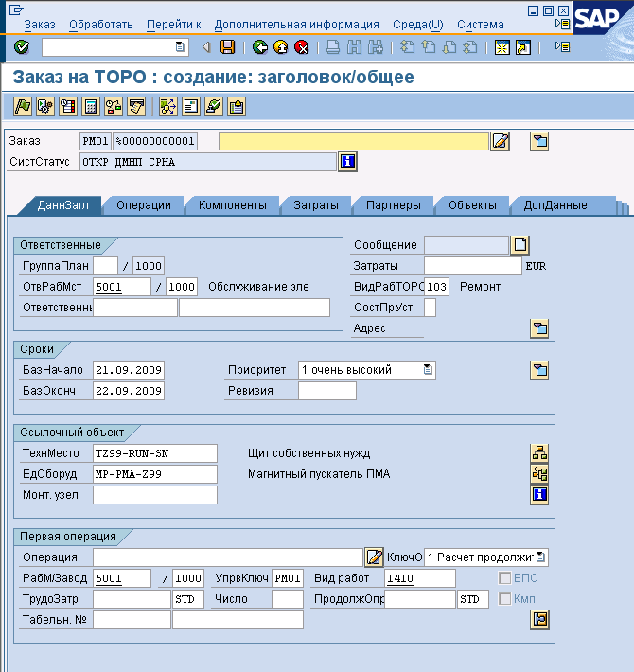
Task: Click the Last Page icon
Action: tap(470, 46)
